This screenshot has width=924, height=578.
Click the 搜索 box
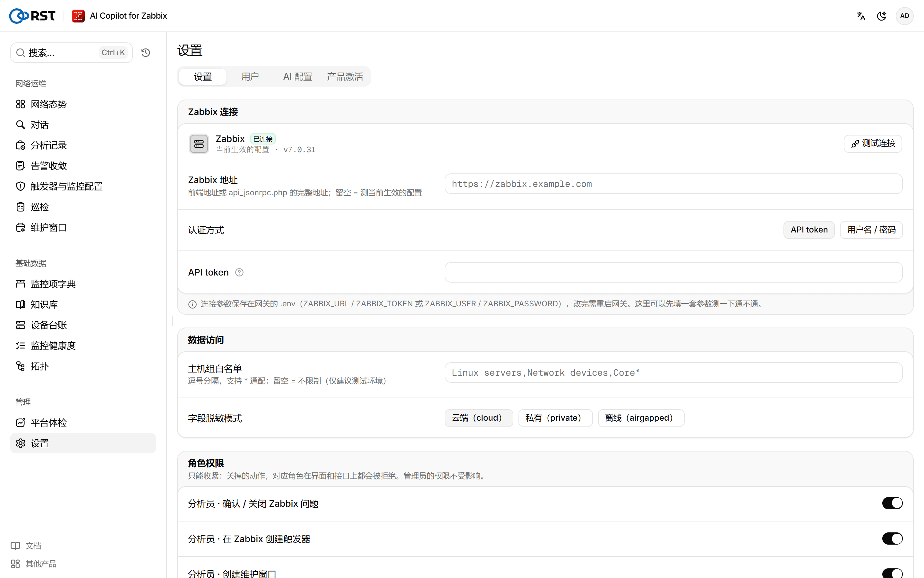click(72, 53)
